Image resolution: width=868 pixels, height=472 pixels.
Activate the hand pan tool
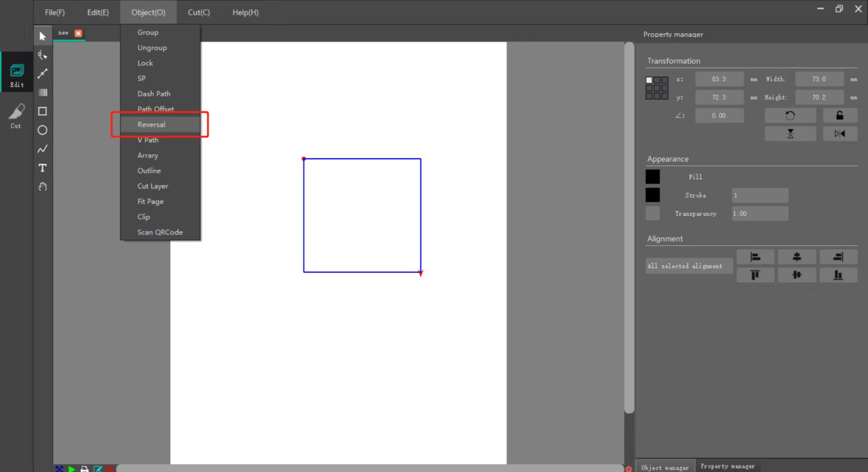click(42, 187)
